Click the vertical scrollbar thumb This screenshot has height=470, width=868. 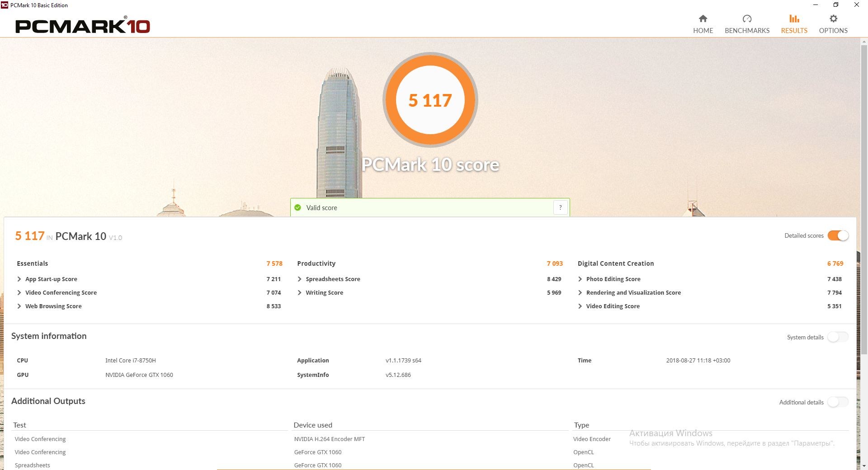tap(864, 199)
